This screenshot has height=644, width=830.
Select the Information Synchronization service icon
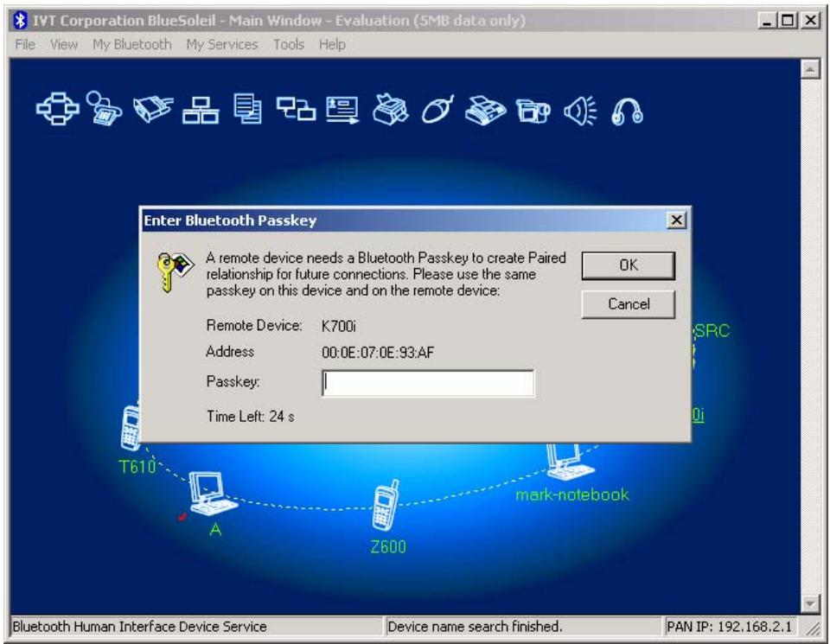click(296, 109)
